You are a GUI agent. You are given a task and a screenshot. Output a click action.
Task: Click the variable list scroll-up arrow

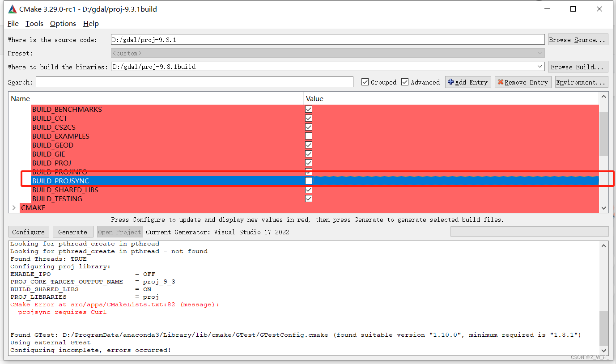point(604,97)
